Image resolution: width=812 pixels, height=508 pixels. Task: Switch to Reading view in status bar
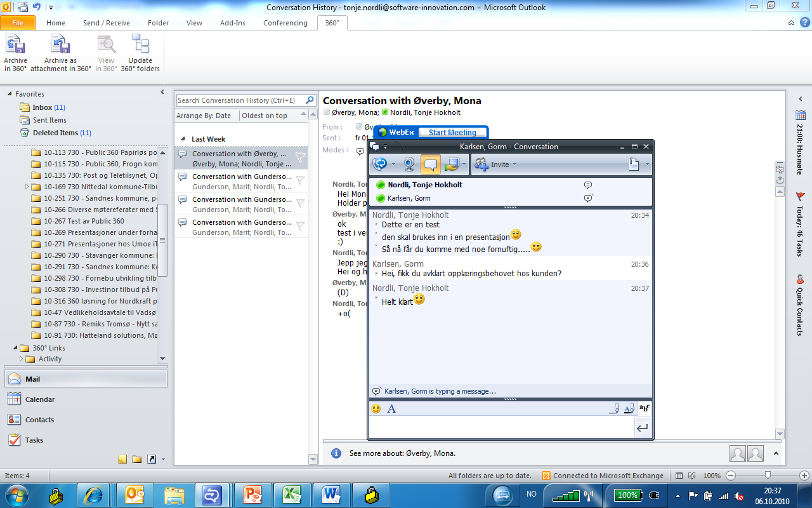[x=693, y=475]
